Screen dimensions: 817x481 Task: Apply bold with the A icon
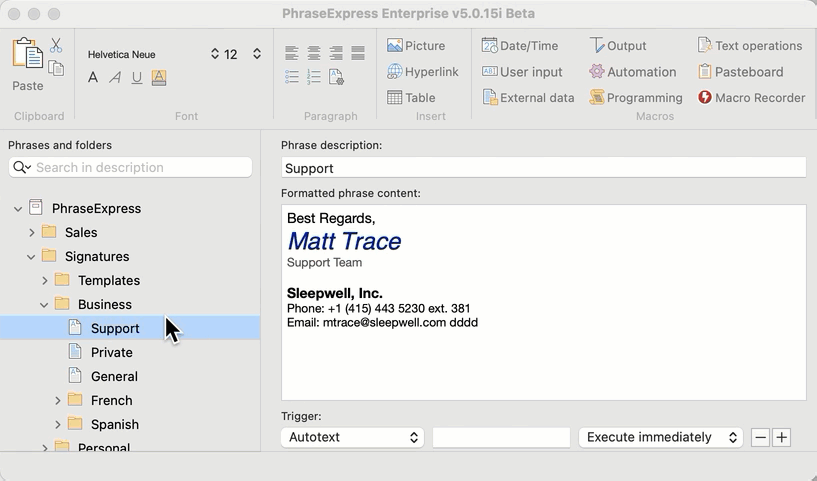[x=93, y=78]
